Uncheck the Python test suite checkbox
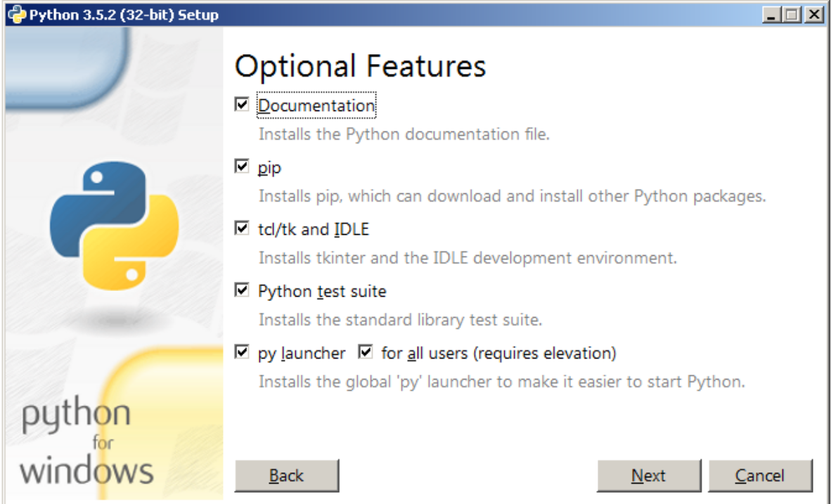Screen dimensions: 831x504 [242, 290]
